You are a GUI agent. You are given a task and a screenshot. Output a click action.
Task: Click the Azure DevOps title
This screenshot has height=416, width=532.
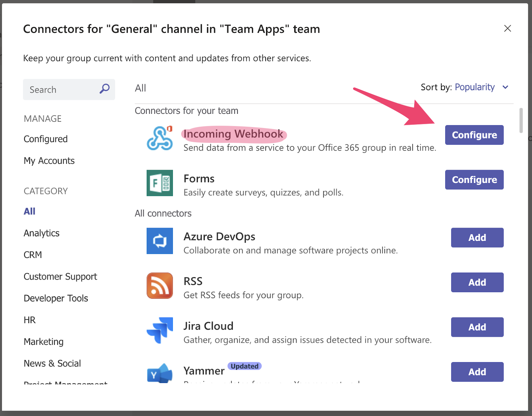219,237
